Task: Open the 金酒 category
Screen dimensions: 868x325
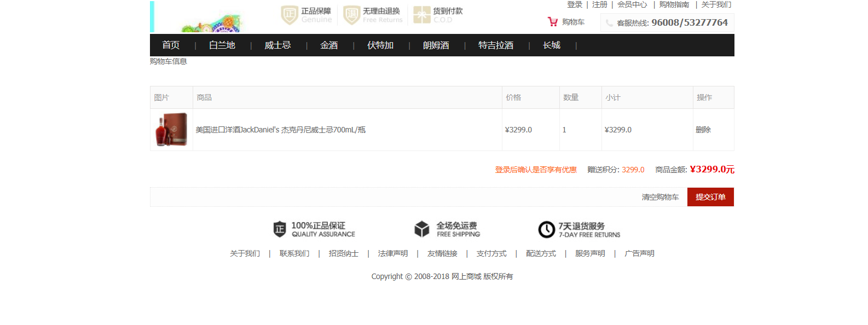Action: (x=329, y=45)
